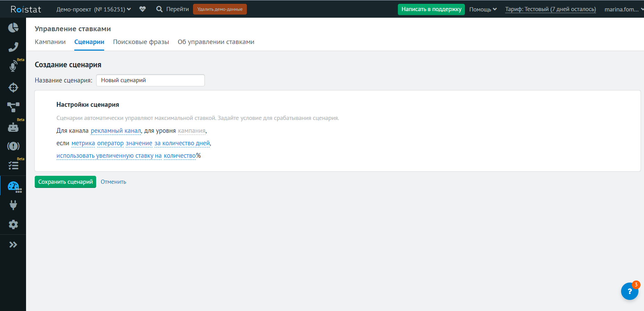This screenshot has width=644, height=311.
Task: Select the рекламный канал parameter link
Action: click(x=116, y=131)
